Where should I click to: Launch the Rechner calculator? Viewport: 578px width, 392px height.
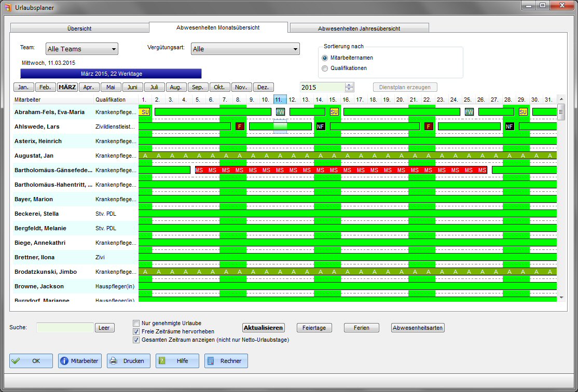tap(226, 361)
